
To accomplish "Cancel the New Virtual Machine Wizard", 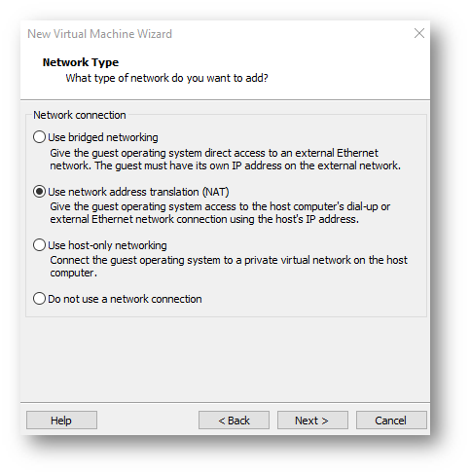I will 391,421.
